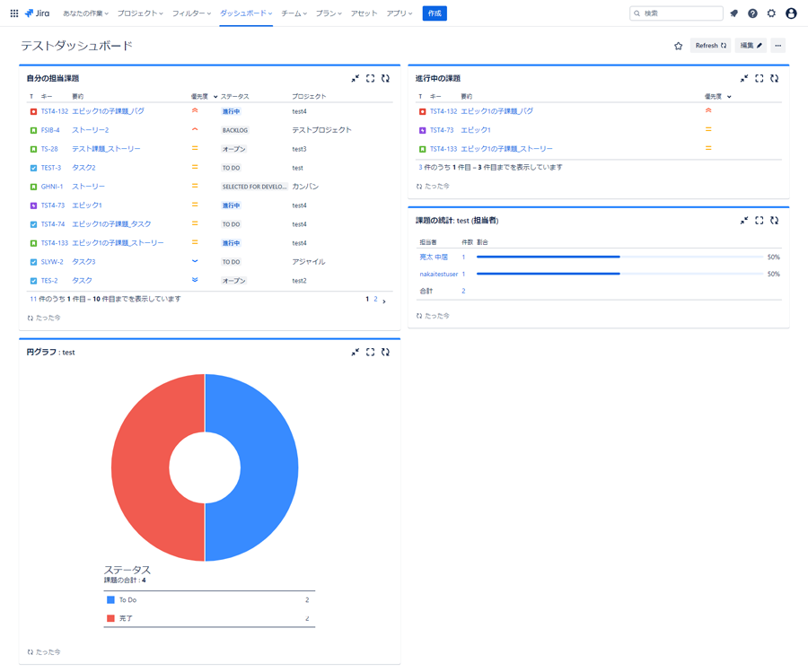Click next page arrow in 自分の担当課題

(384, 301)
